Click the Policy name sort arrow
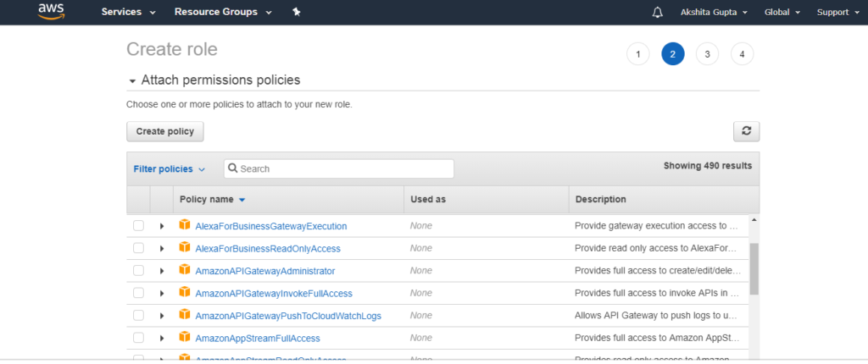The height and width of the screenshot is (364, 868). tap(242, 200)
